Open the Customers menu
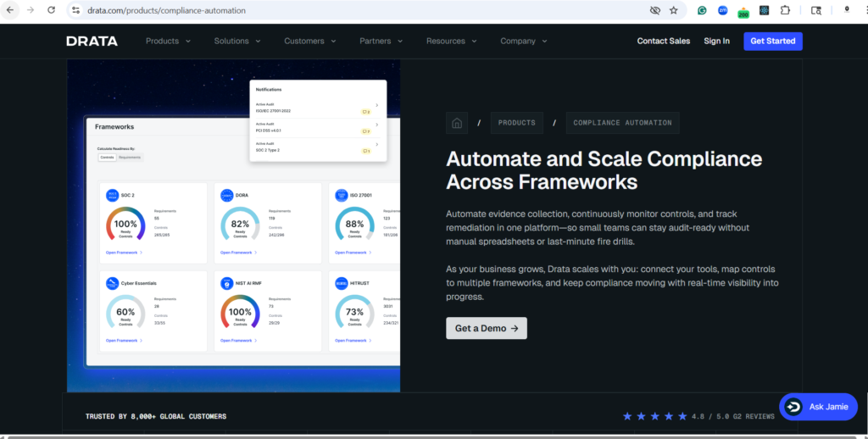 (x=309, y=41)
